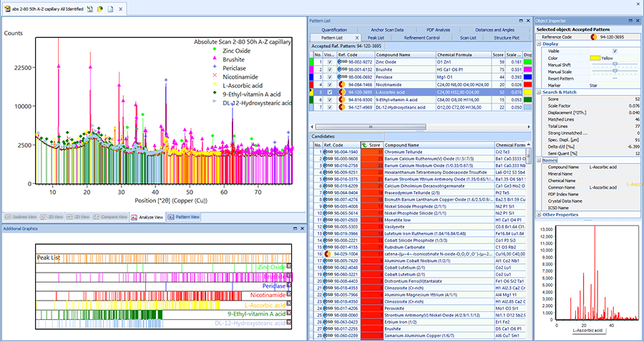Collapse the Display section in Object Inspector
Screen dimensions: 644x342
pyautogui.click(x=538, y=43)
